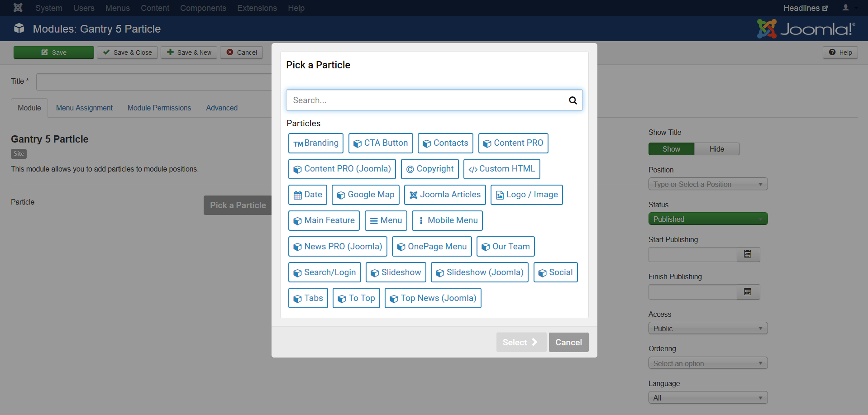Click the search magnifier icon
The width and height of the screenshot is (868, 415).
point(573,100)
